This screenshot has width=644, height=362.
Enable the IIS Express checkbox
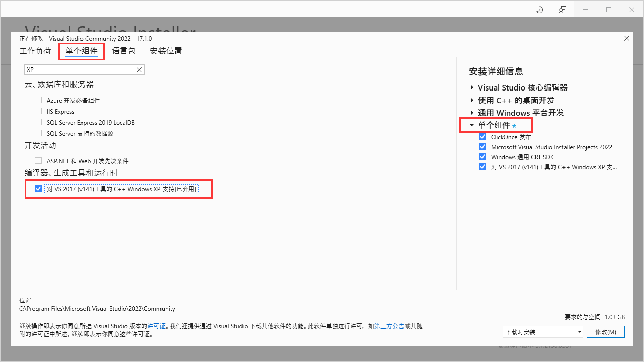pyautogui.click(x=38, y=111)
